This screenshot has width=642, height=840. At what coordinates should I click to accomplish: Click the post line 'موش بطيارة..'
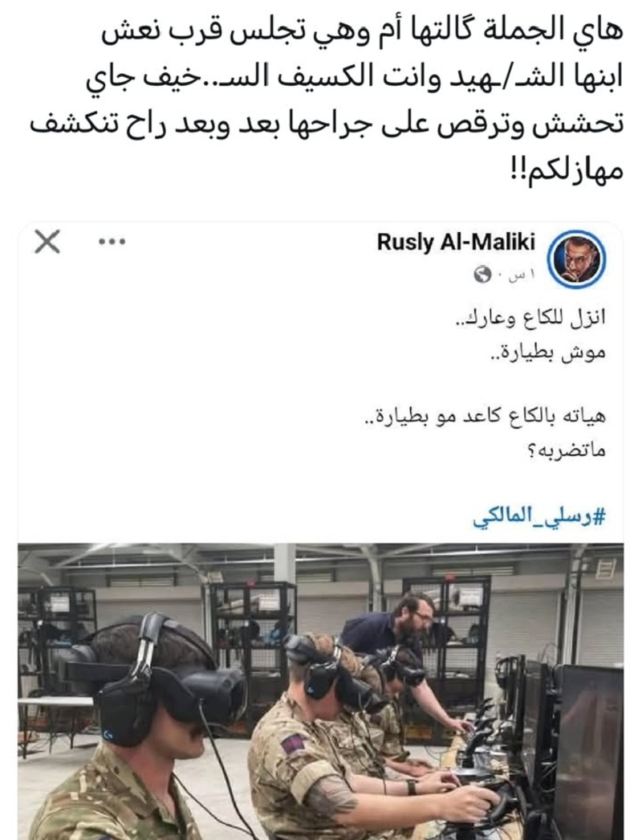tap(548, 353)
